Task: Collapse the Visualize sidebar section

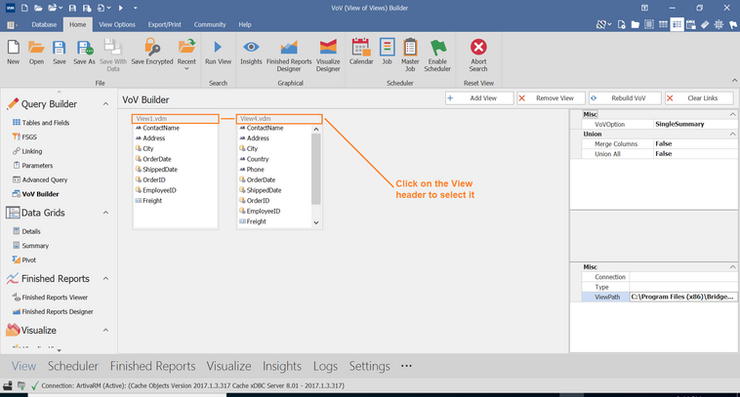Action: point(106,330)
